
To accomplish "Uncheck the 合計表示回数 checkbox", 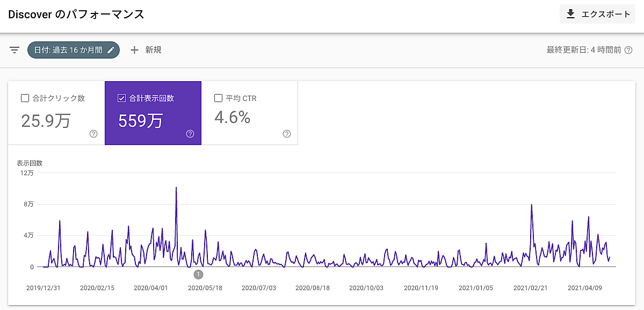I will [121, 98].
